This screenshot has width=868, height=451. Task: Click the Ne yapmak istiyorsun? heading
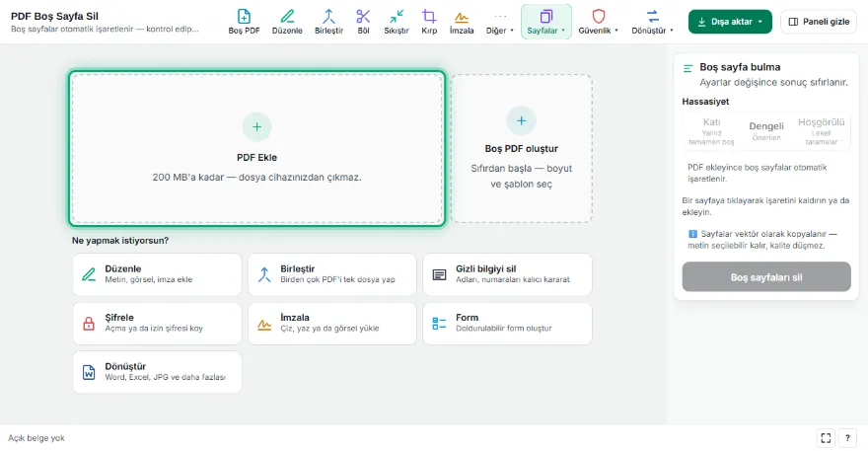(x=120, y=241)
